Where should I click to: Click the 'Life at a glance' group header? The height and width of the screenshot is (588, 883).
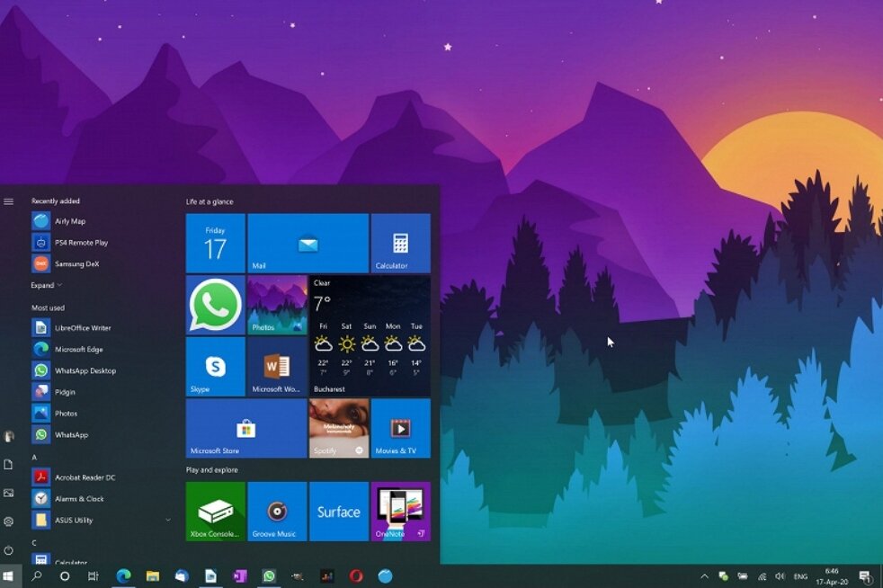tap(210, 201)
